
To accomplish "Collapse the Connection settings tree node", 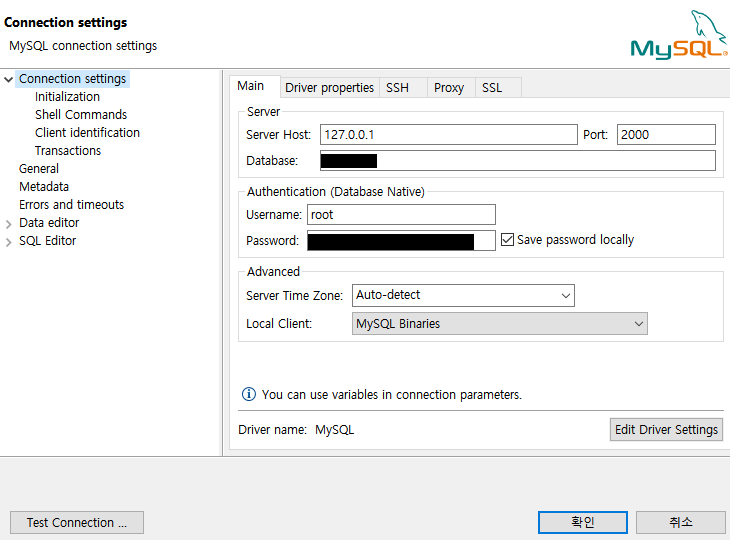I will 8,80.
